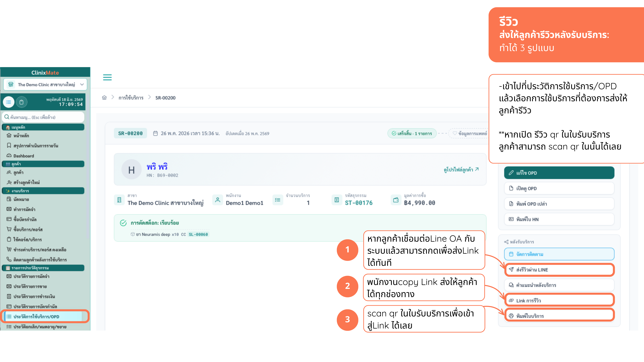Open transaction ST-00176 link
This screenshot has width=644, height=362.
(x=359, y=203)
